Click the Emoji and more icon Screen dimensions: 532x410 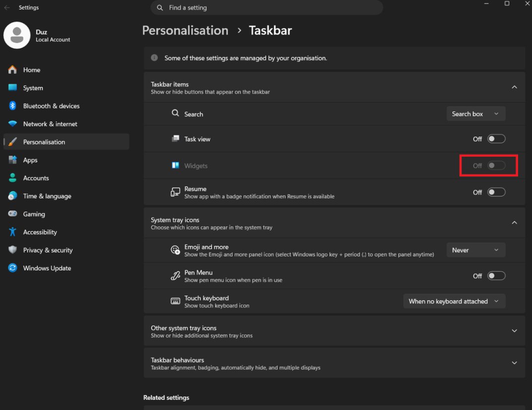(175, 250)
